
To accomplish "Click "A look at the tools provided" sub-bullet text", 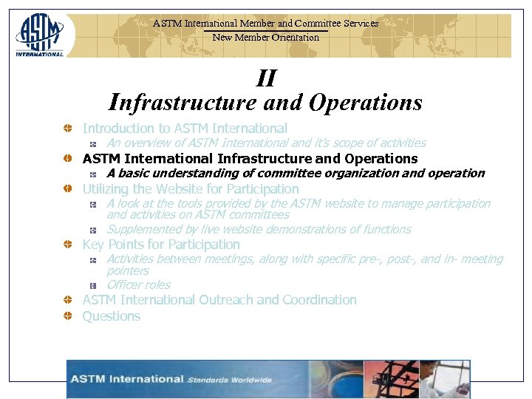I will [299, 209].
